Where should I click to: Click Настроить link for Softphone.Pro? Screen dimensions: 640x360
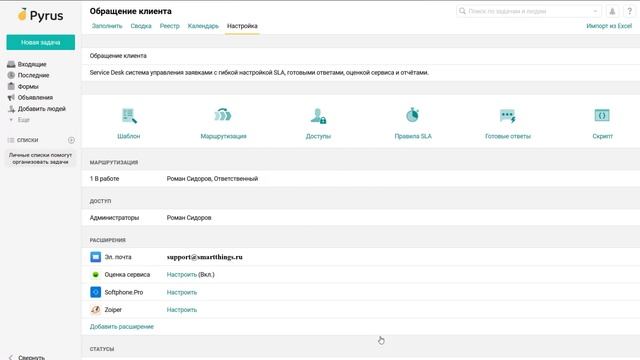point(182,292)
